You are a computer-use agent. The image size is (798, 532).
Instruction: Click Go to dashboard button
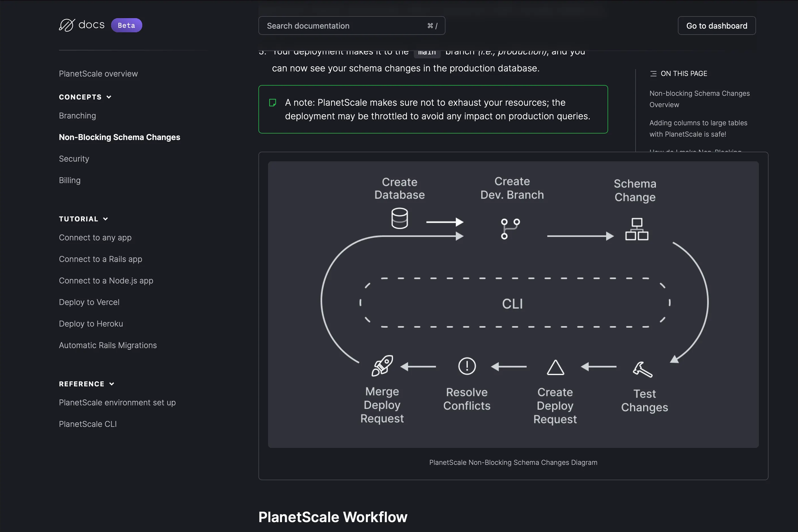pyautogui.click(x=717, y=26)
